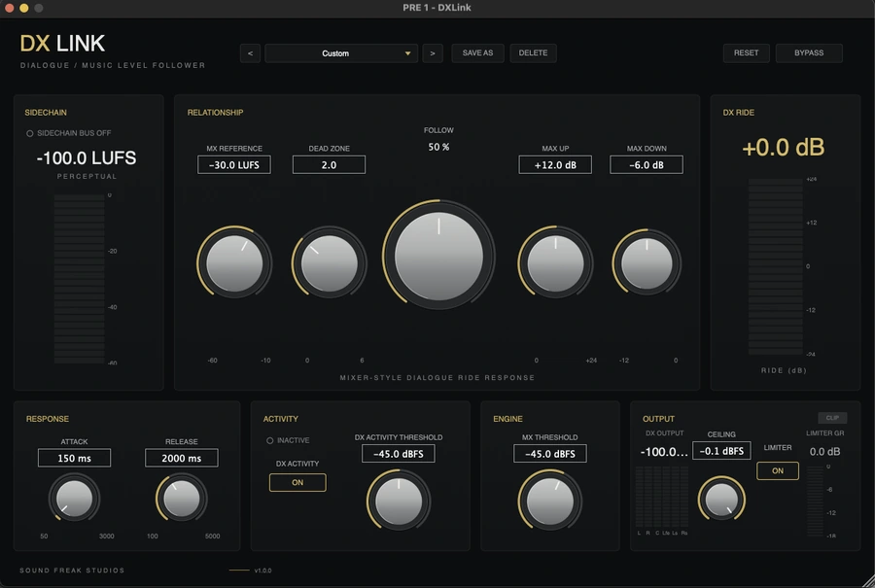Toggle the Sidechain Bus Off indicator
Image resolution: width=875 pixels, height=588 pixels.
[29, 133]
